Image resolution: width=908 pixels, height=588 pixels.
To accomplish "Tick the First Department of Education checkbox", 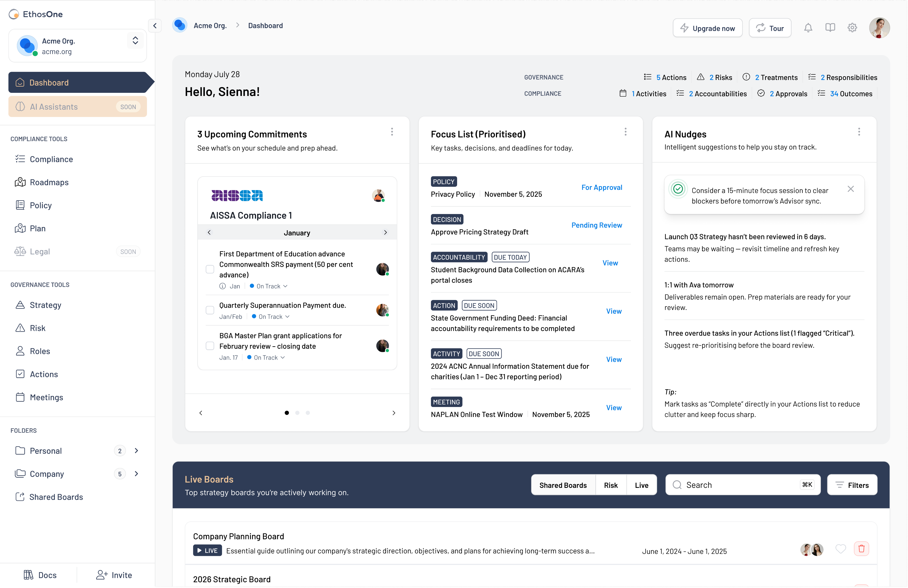I will pos(210,269).
